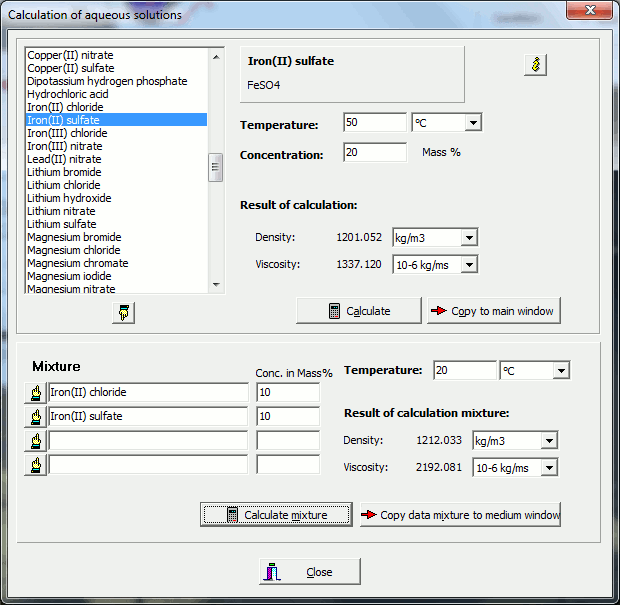Click the upper Temperature input field showing 50

(x=374, y=123)
